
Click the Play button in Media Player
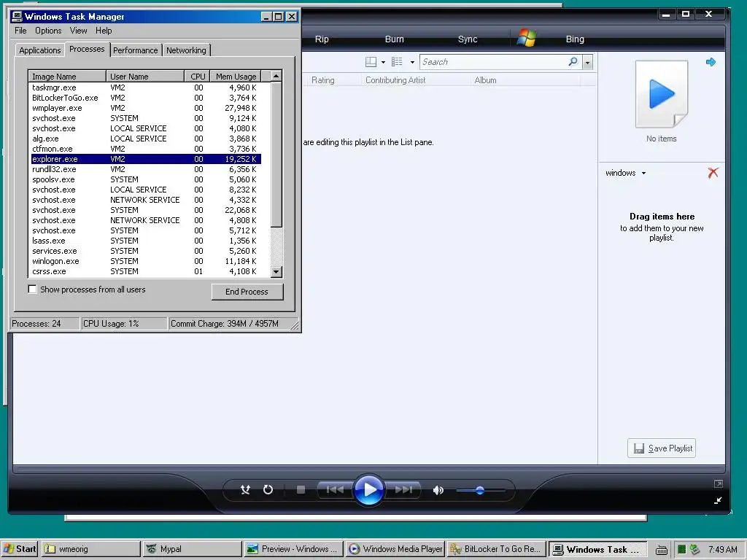tap(368, 489)
